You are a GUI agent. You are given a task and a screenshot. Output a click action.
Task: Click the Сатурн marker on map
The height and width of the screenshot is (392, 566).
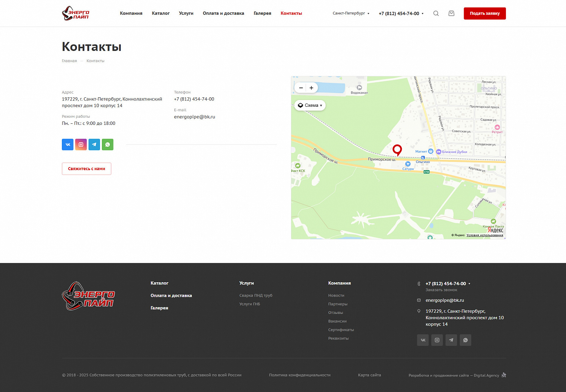(x=408, y=164)
